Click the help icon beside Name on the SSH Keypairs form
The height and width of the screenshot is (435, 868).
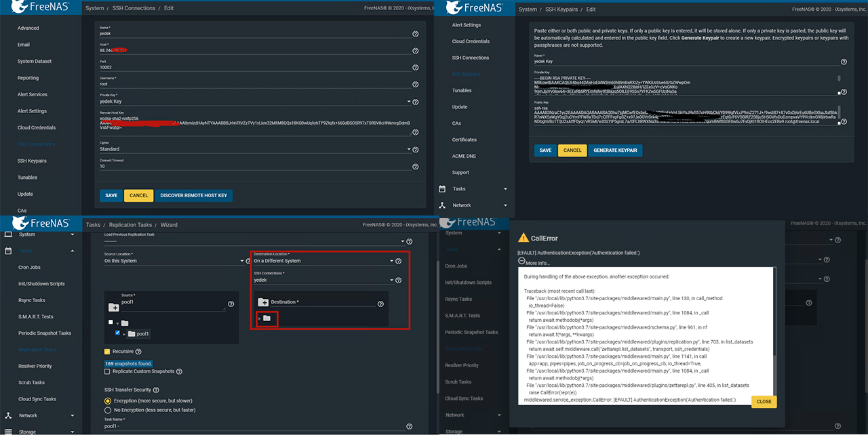point(844,61)
